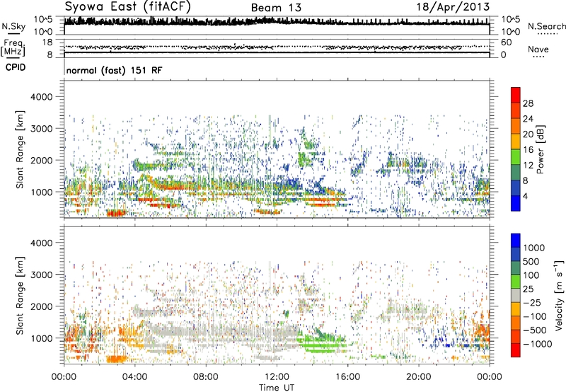566x392 pixels.
Task: Click the red top segment of Power color bar
Action: pyautogui.click(x=516, y=95)
